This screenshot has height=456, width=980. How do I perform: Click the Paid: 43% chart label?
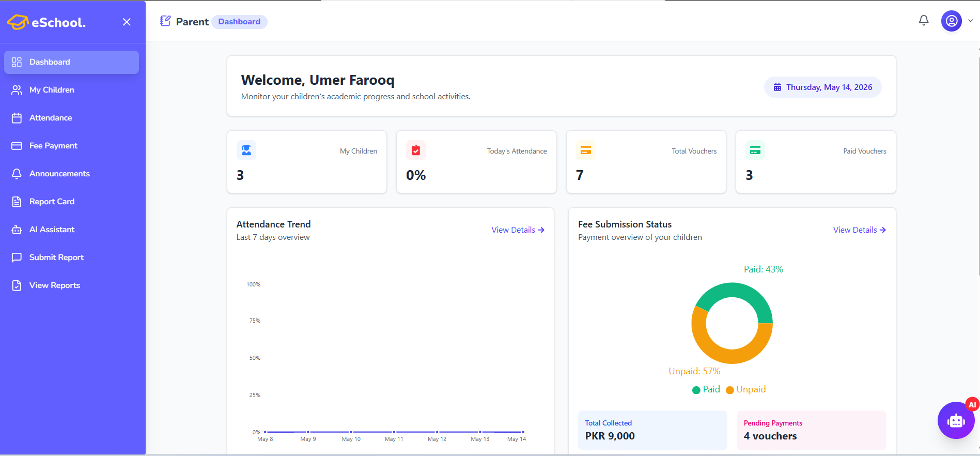(x=764, y=269)
